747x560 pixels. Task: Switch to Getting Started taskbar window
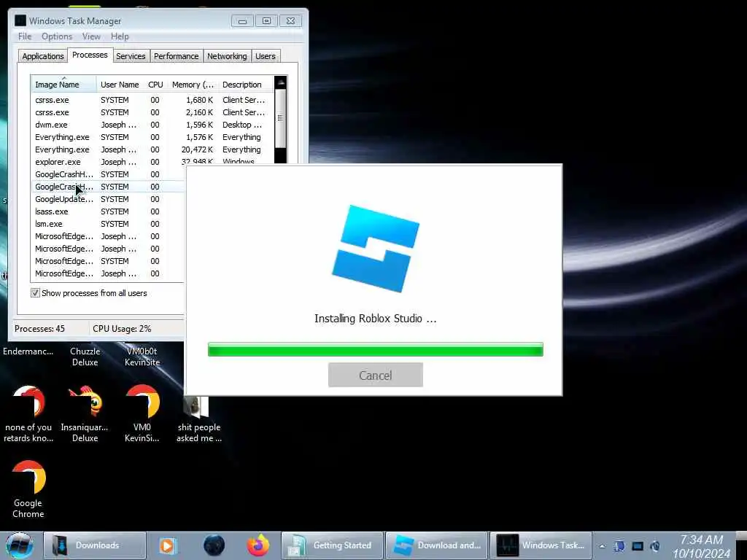point(332,545)
